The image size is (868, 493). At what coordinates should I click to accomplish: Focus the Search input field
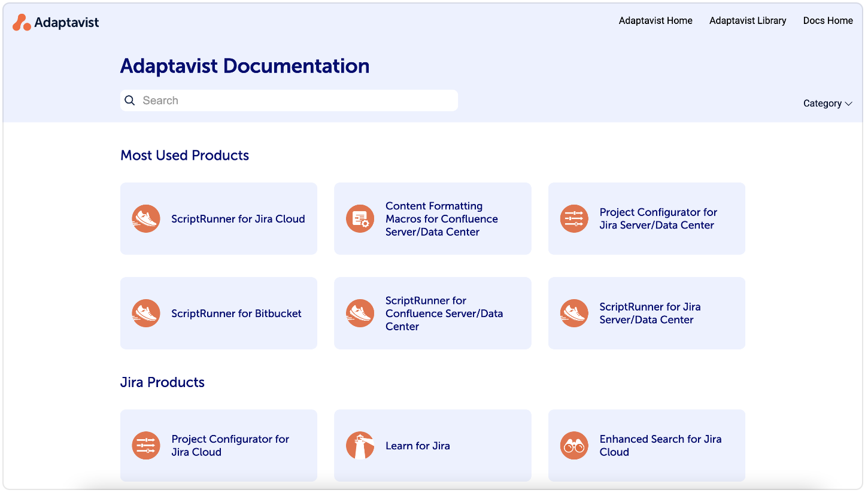coord(289,101)
